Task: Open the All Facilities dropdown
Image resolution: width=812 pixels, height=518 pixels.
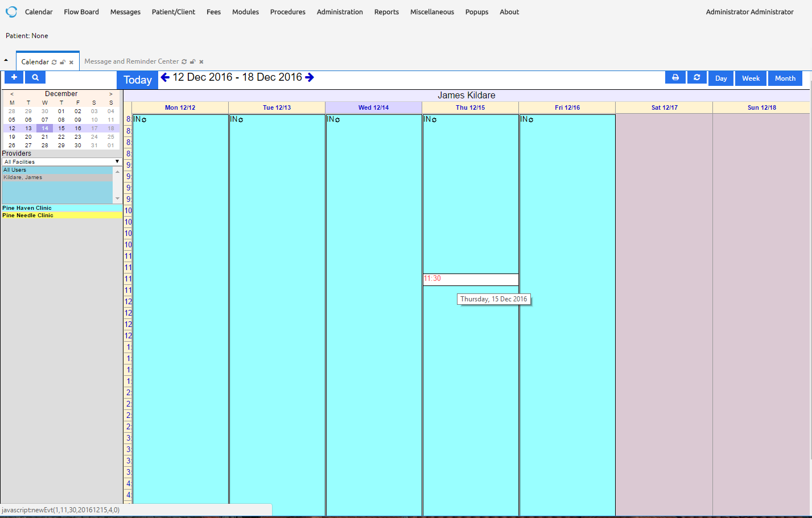Action: click(x=61, y=162)
